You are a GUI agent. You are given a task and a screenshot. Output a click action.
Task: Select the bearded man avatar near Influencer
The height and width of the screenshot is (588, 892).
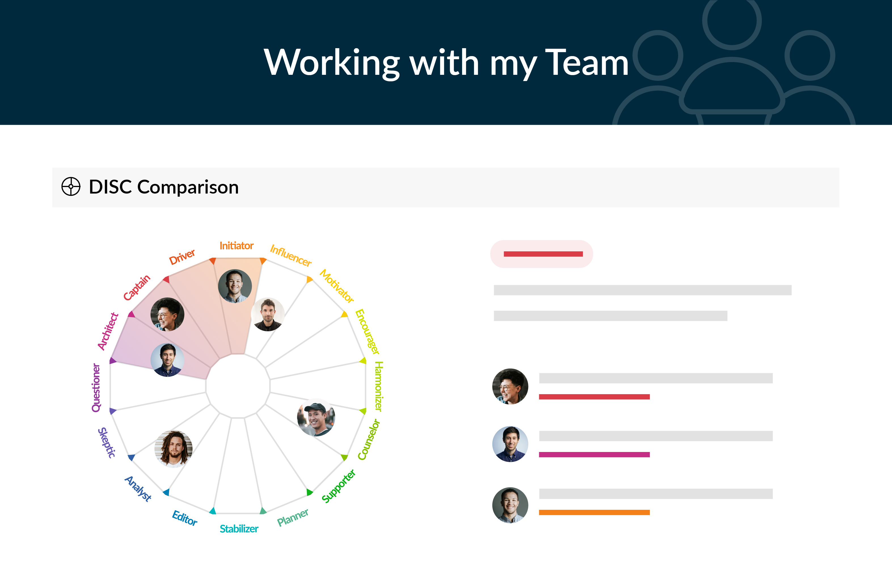tap(267, 314)
